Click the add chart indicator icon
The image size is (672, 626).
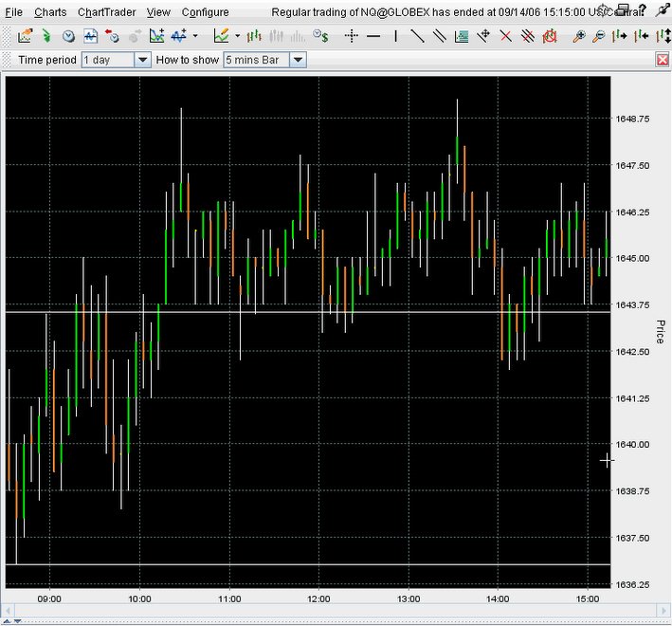[156, 36]
